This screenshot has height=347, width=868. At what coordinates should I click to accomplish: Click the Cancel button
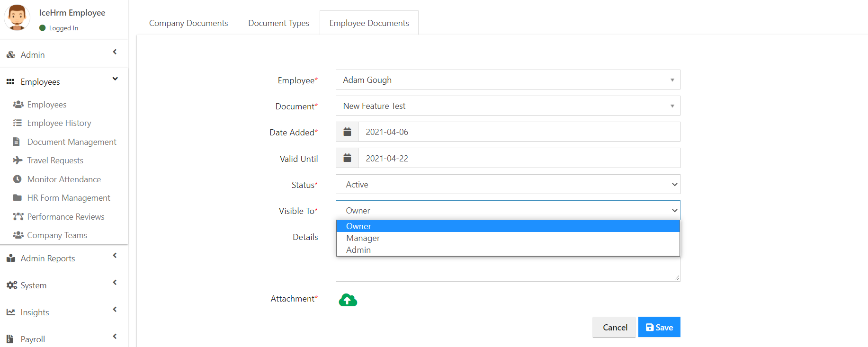[x=615, y=327]
